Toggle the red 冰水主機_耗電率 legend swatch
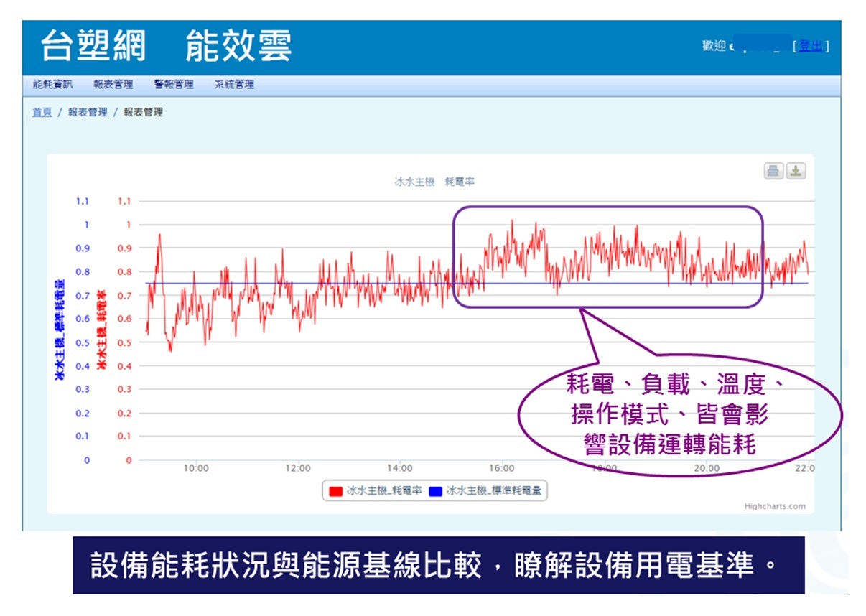Screen dimensions: 866x616 click(335, 491)
